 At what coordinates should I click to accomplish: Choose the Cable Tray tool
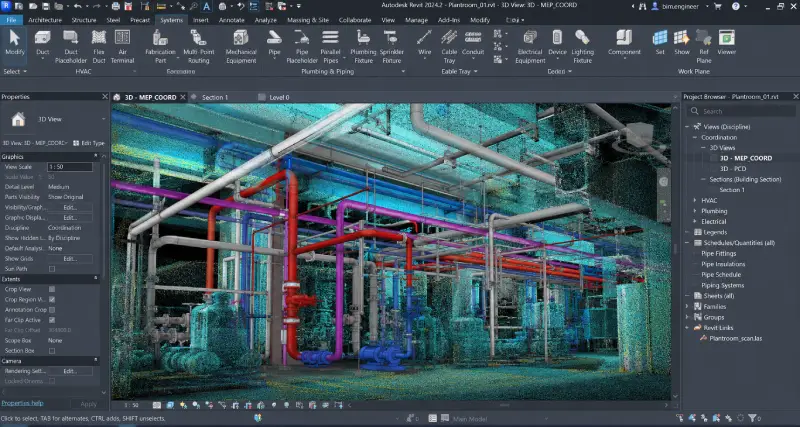pos(449,46)
